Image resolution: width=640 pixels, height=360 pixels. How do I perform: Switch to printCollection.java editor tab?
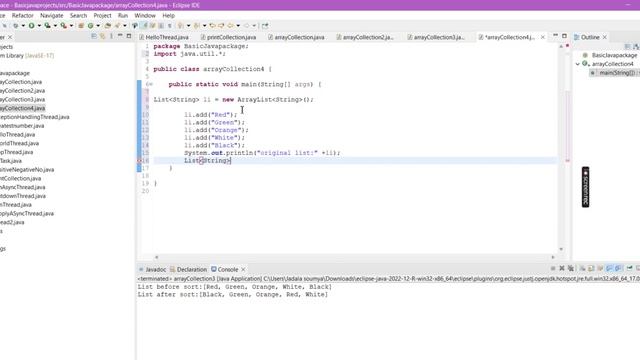(x=228, y=37)
